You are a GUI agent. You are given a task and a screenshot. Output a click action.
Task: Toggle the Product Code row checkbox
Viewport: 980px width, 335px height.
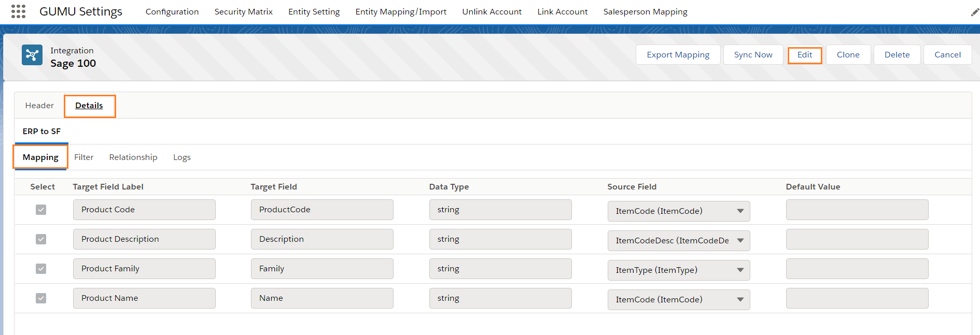pos(41,210)
